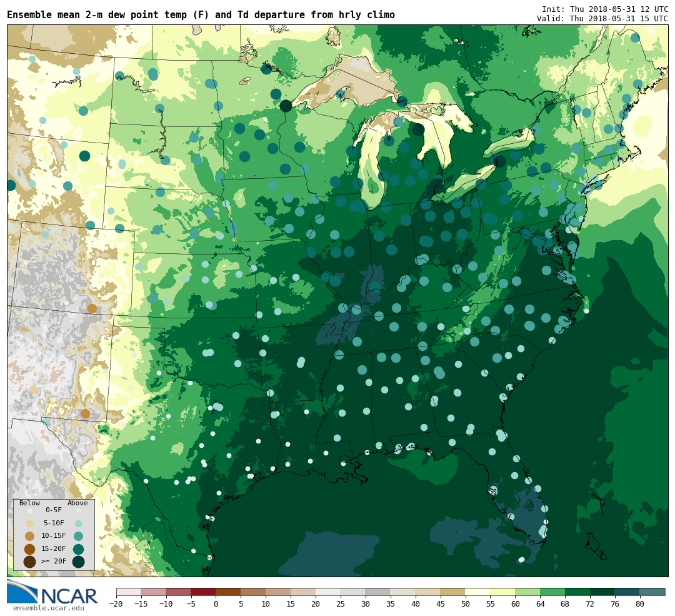Click the colorbar swatch between 10 and 15
The image size is (675, 616).
278,592
